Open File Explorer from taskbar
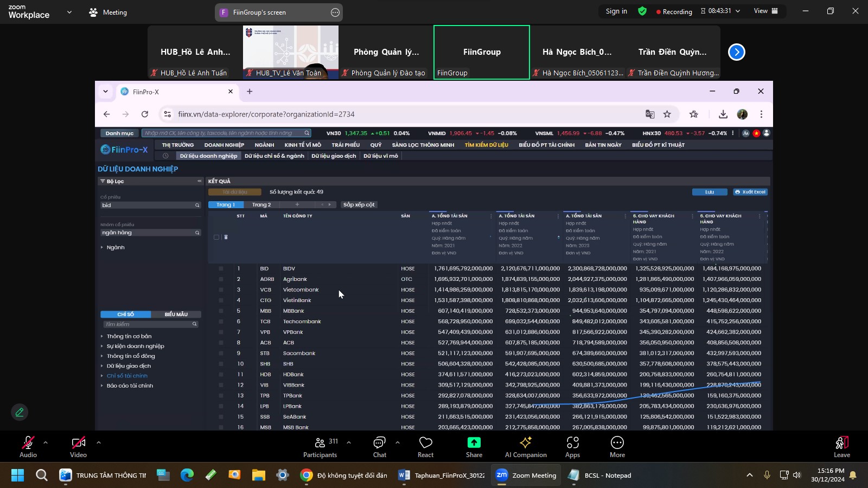The image size is (868, 488). [258, 476]
